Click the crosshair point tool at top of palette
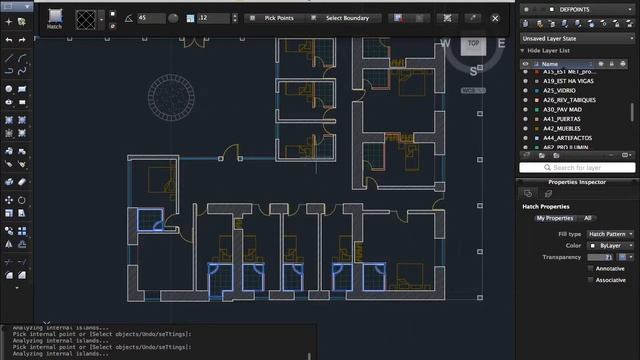This screenshot has height=360, width=640. click(9, 22)
